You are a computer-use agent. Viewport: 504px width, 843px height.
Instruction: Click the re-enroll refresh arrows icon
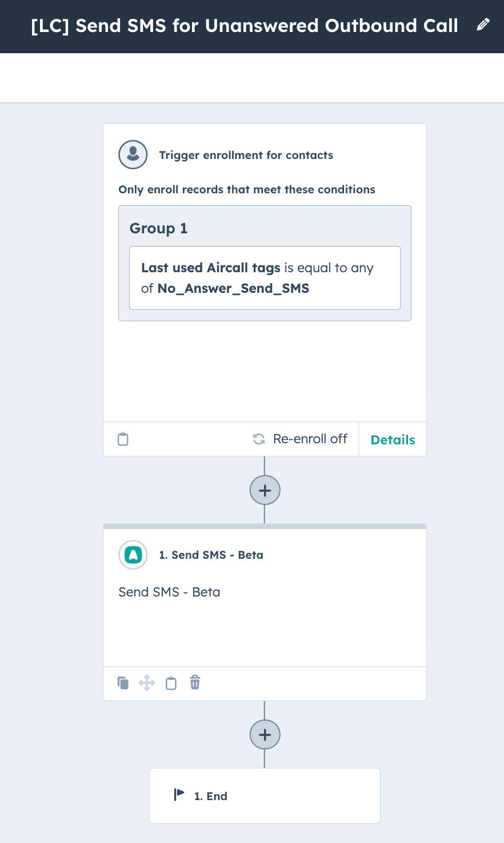click(259, 439)
